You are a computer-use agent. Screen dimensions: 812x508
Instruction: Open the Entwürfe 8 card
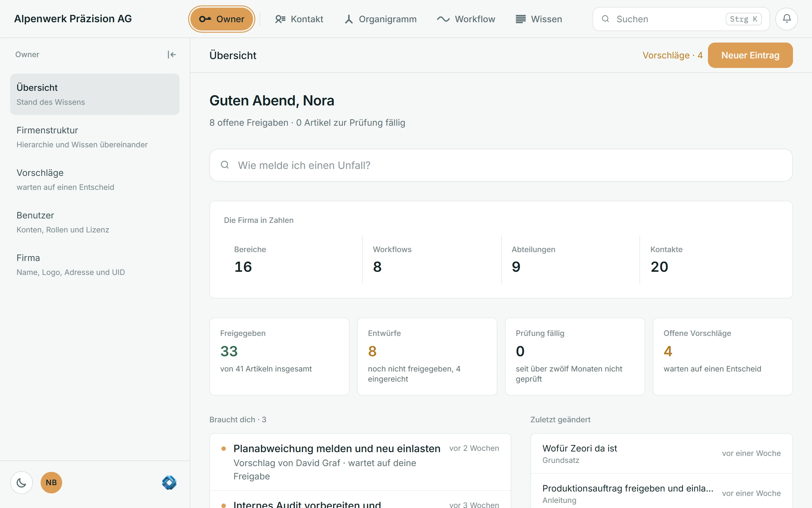(x=427, y=357)
